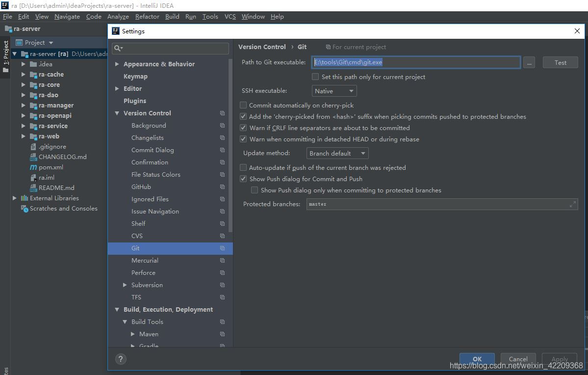Expand the Protected branches field with the expand icon

(x=572, y=204)
